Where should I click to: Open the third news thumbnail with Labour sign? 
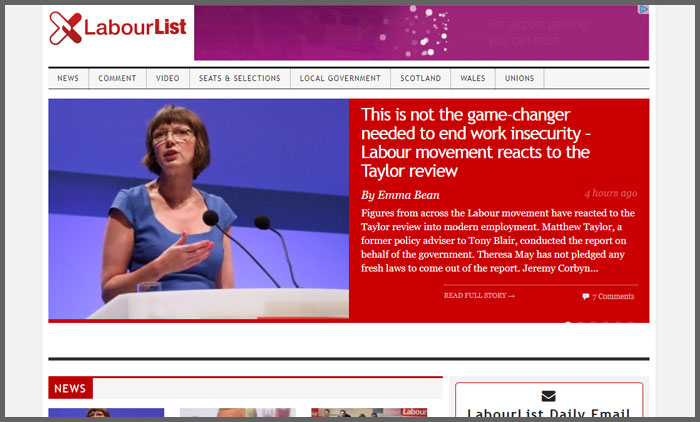pyautogui.click(x=369, y=413)
